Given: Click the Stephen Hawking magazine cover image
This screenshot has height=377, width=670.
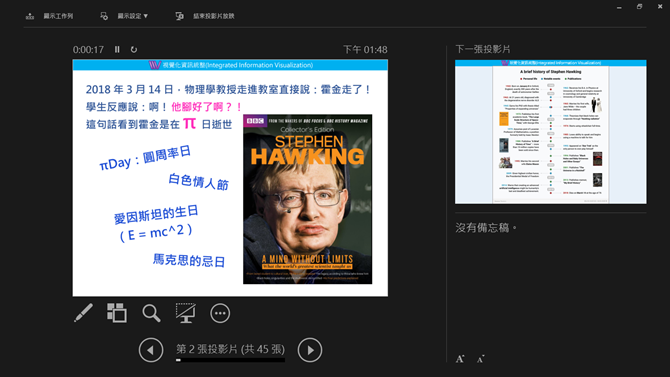Looking at the screenshot, I should click(308, 199).
